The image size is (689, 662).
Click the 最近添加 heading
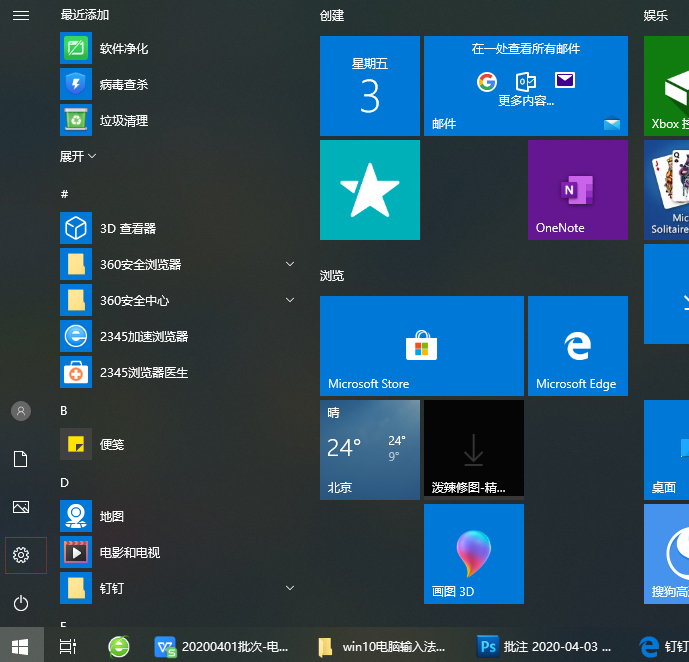(85, 15)
